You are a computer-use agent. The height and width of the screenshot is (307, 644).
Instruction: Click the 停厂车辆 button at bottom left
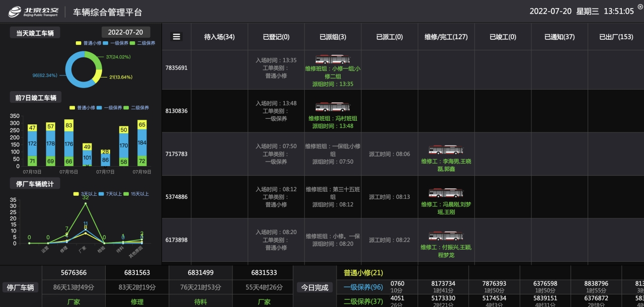tap(20, 288)
